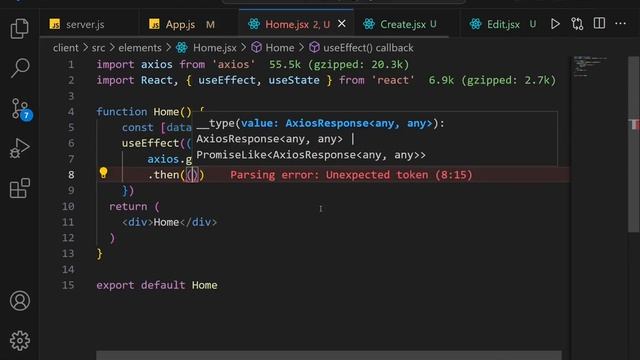The width and height of the screenshot is (640, 360).
Task: Split the editor to the right
Action: 599,23
